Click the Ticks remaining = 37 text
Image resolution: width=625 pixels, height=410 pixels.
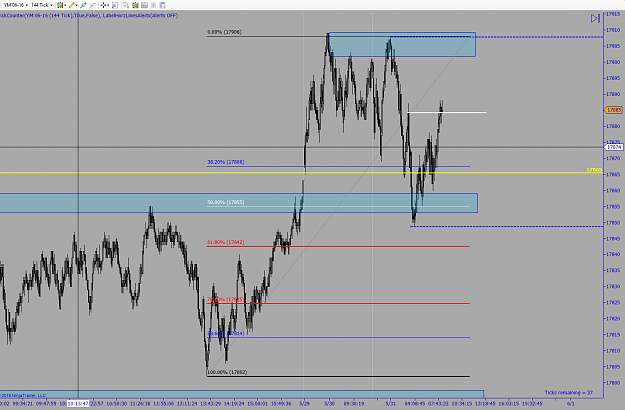569,393
